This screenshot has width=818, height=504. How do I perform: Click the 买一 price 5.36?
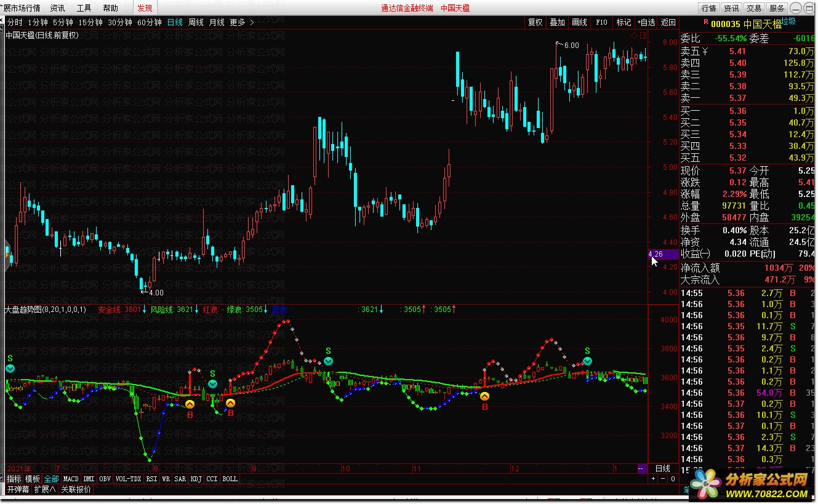pos(737,111)
